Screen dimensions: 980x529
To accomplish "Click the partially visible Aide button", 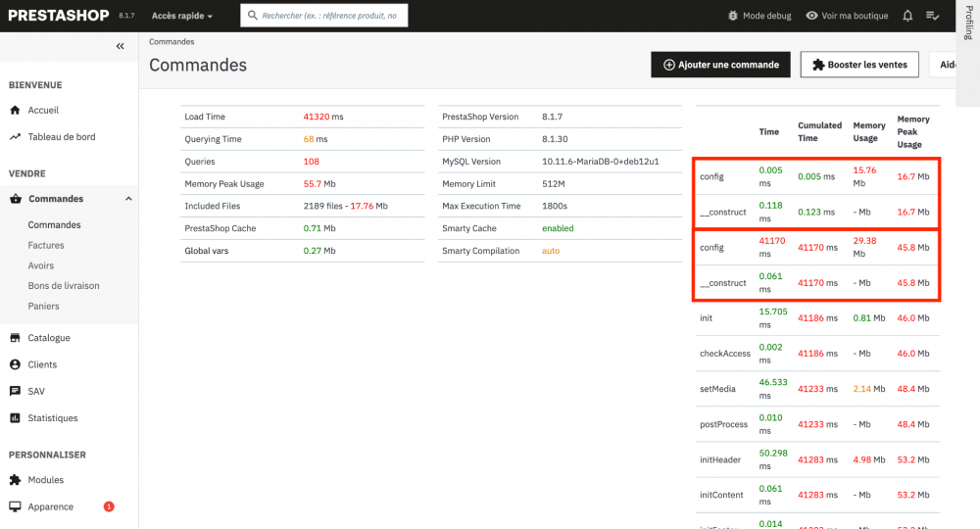I will pyautogui.click(x=943, y=65).
